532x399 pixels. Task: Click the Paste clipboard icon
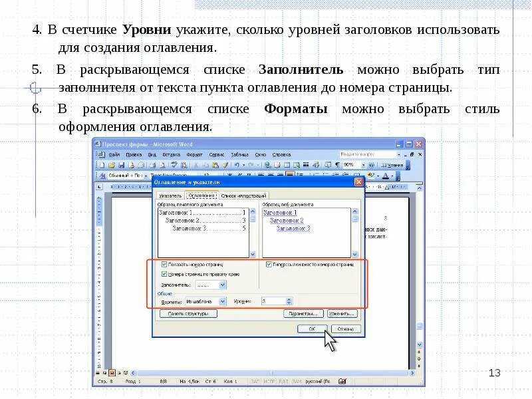(215, 165)
